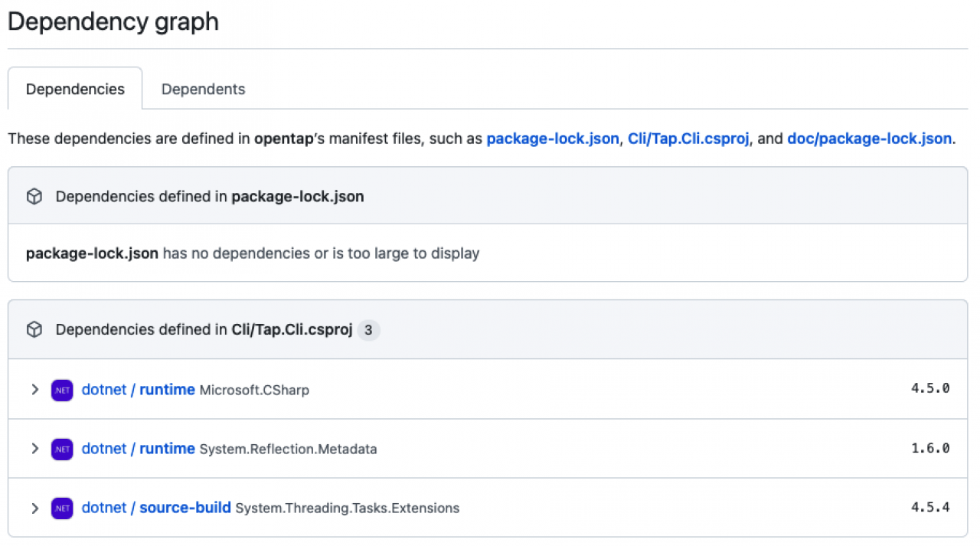The image size is (980, 546).
Task: Expand the System.Reflection.Metadata dependency row
Action: [34, 448]
